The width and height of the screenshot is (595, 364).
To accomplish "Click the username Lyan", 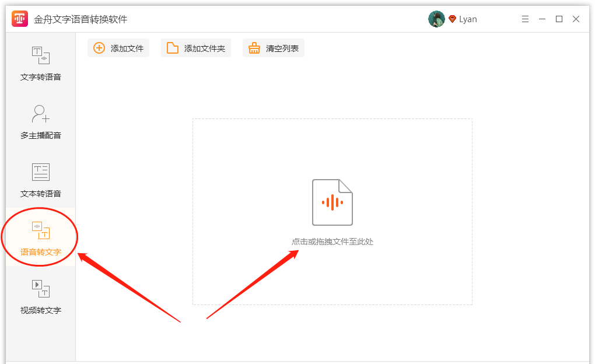I will 468,19.
